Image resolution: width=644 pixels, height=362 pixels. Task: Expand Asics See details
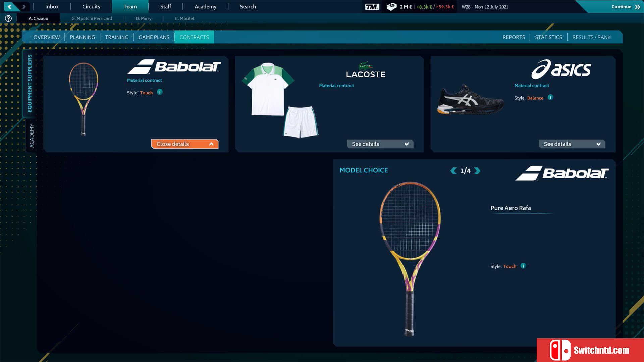pos(572,144)
